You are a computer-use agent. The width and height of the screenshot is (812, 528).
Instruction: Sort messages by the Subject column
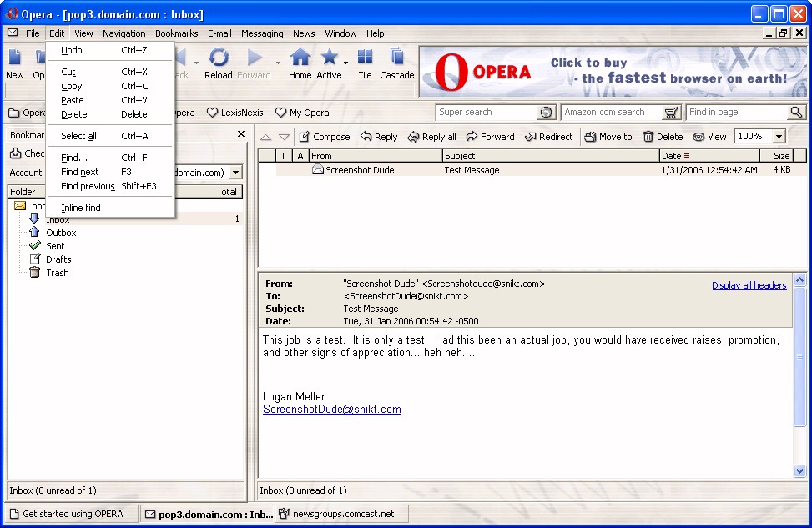(x=551, y=156)
